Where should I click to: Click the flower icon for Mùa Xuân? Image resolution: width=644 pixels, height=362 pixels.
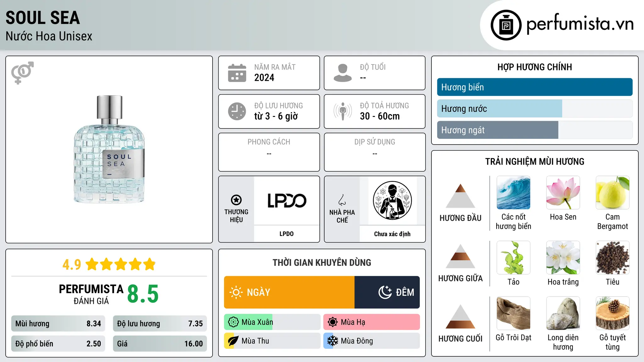(233, 322)
